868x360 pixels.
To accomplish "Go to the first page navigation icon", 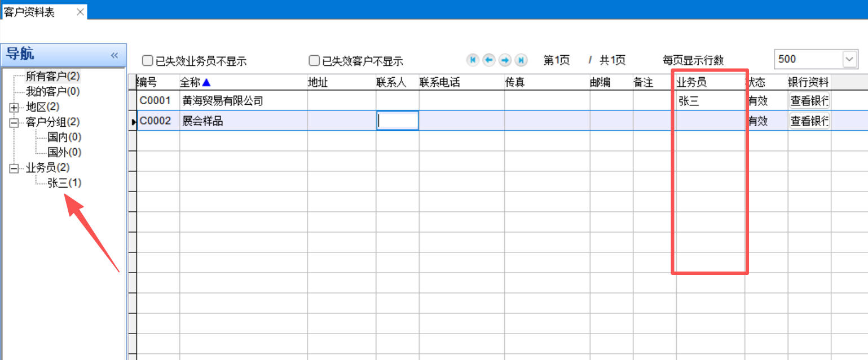I will pyautogui.click(x=473, y=60).
